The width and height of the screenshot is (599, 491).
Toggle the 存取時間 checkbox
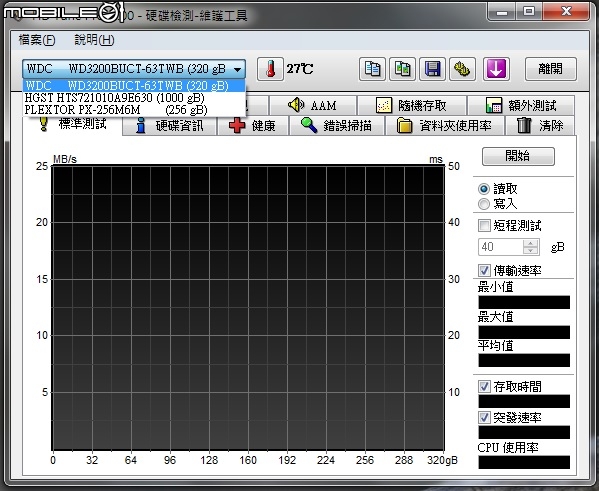pos(484,386)
